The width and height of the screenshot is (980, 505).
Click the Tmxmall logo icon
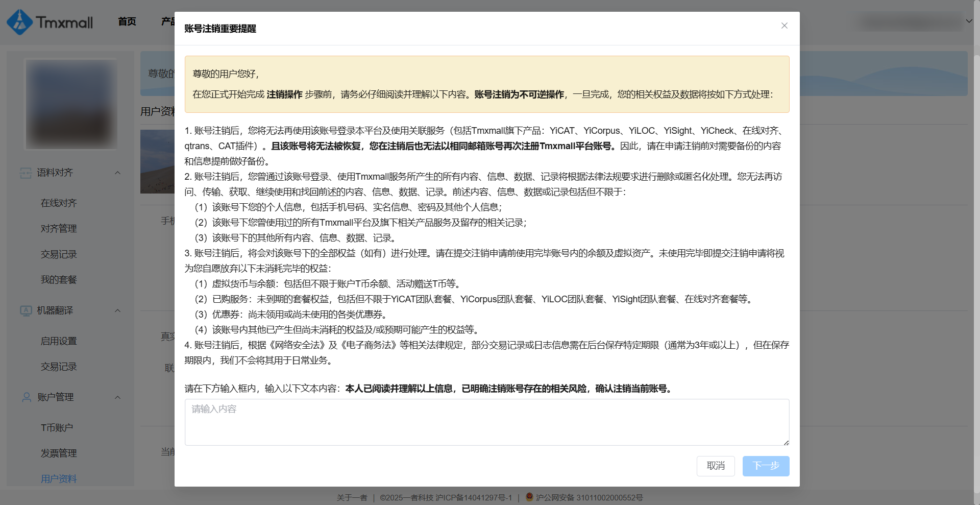(19, 22)
